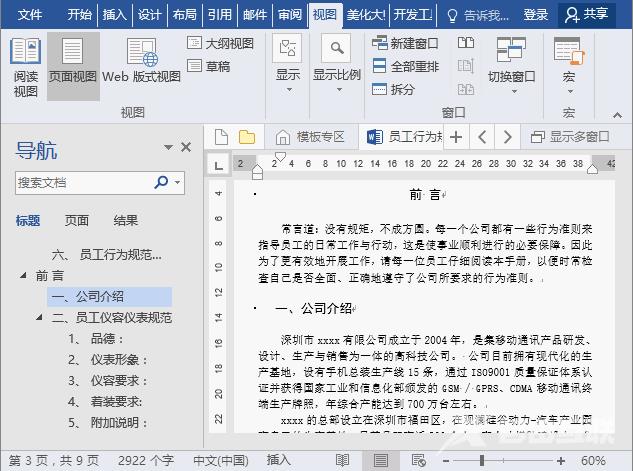Go to heading 5、附加说明
The height and width of the screenshot is (471, 633).
coord(108,423)
